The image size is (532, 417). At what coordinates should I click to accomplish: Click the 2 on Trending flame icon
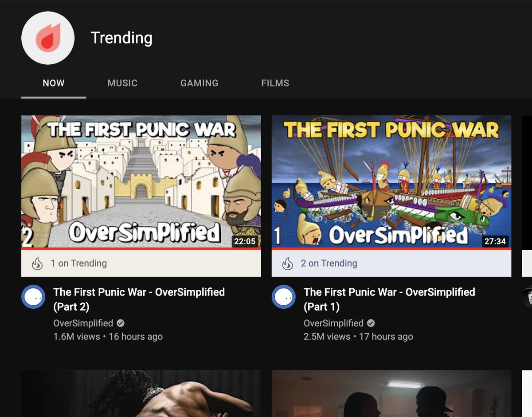[288, 264]
